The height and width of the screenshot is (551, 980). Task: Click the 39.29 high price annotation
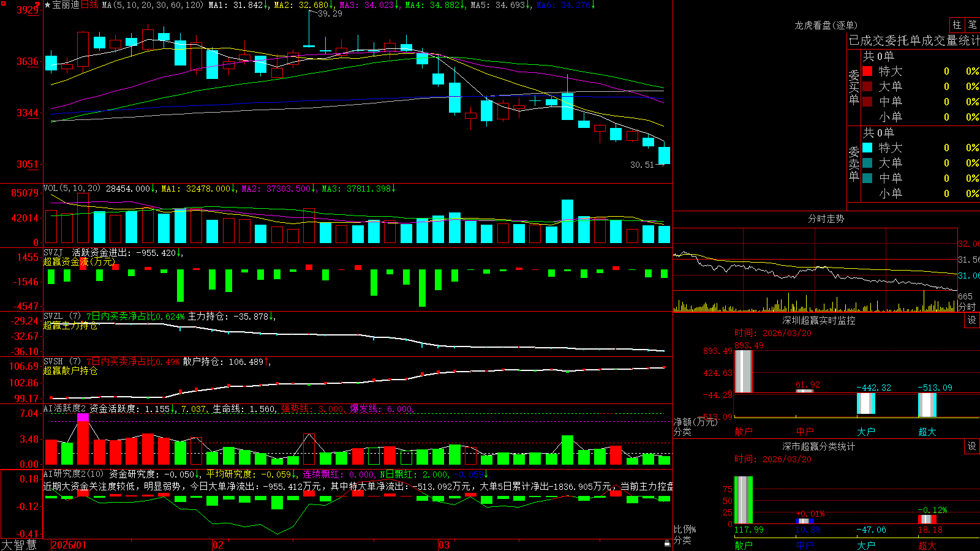pos(330,13)
